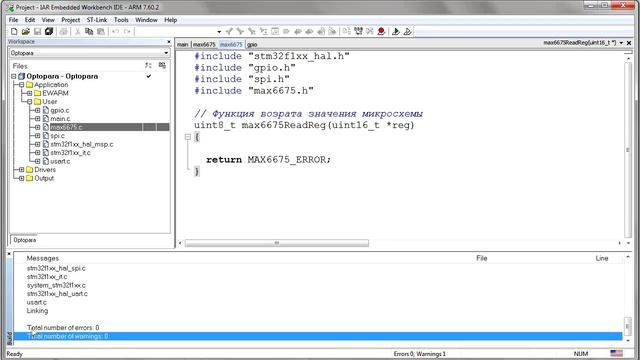Switch to the gpio editor tab
Screen dimensions: 640x360
pos(252,44)
